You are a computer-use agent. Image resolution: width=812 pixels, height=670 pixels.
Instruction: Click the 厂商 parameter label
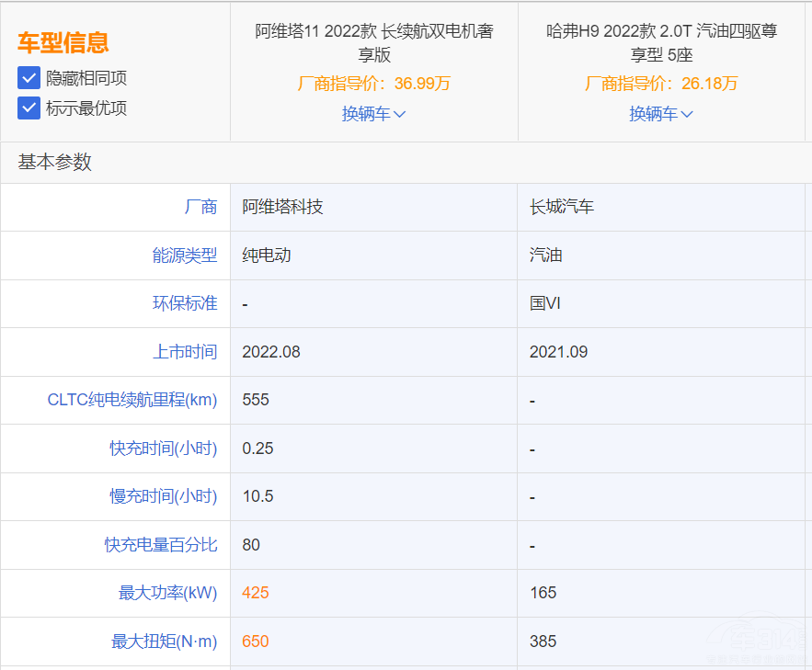(x=200, y=207)
